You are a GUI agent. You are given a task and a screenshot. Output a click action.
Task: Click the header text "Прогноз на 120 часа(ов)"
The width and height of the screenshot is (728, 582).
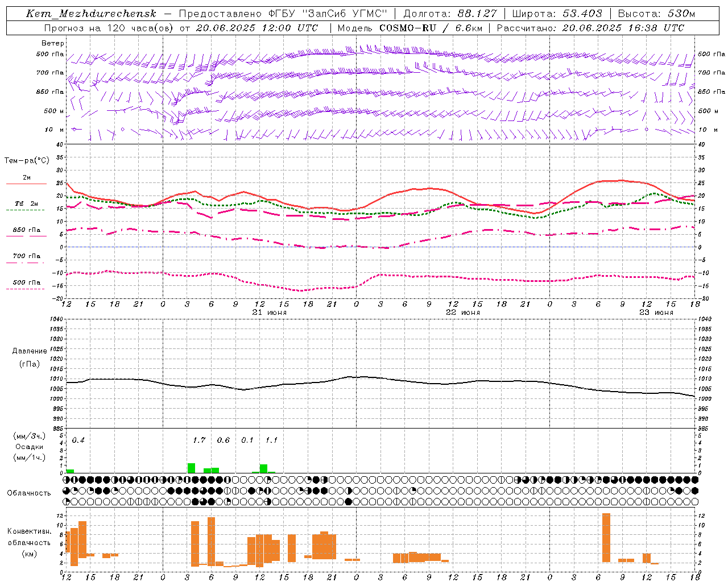[x=109, y=28]
